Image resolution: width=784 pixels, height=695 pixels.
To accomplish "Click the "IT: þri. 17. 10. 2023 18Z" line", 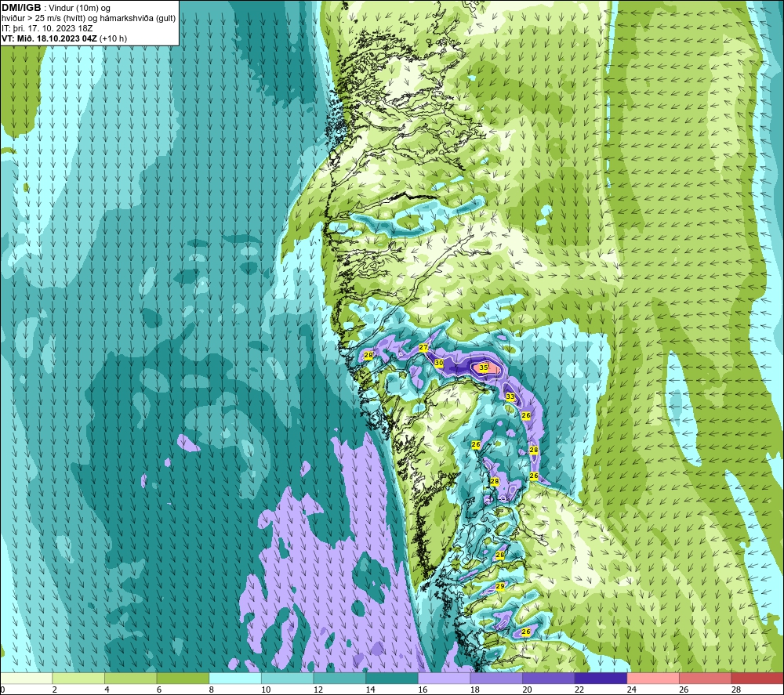I will click(x=47, y=28).
